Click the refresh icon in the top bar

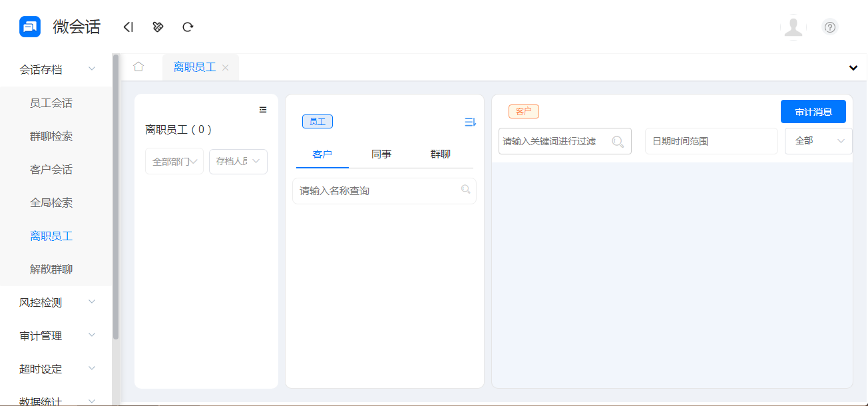[187, 27]
